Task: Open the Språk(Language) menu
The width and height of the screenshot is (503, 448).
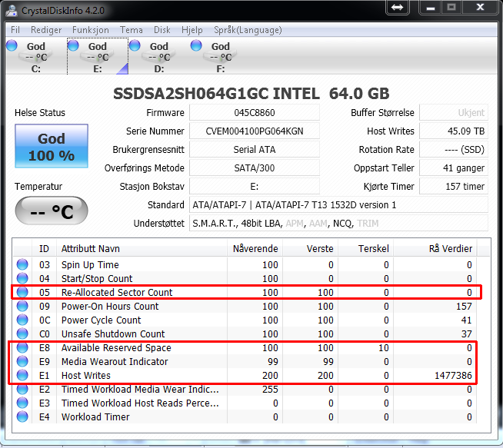Action: pyautogui.click(x=248, y=30)
